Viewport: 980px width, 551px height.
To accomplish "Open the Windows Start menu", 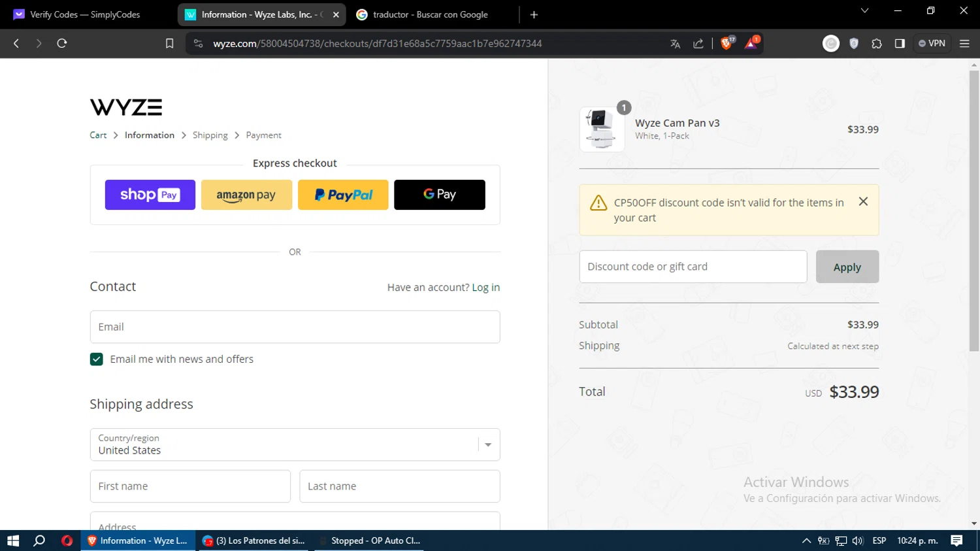I will coord(13,541).
